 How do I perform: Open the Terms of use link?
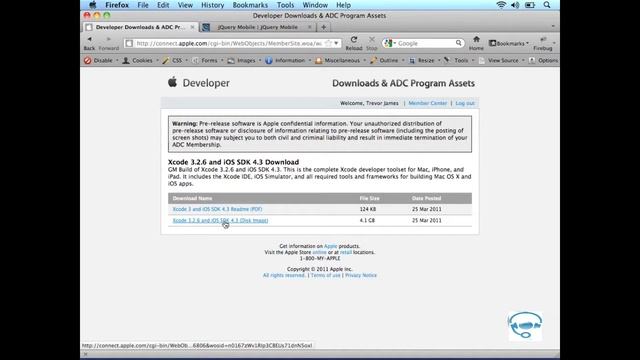pyautogui.click(x=325, y=276)
